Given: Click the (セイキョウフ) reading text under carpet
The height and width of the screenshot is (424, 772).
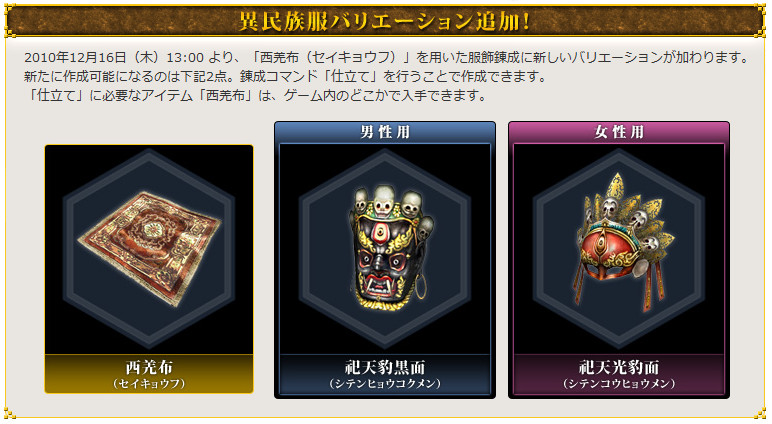Looking at the screenshot, I should 149,384.
